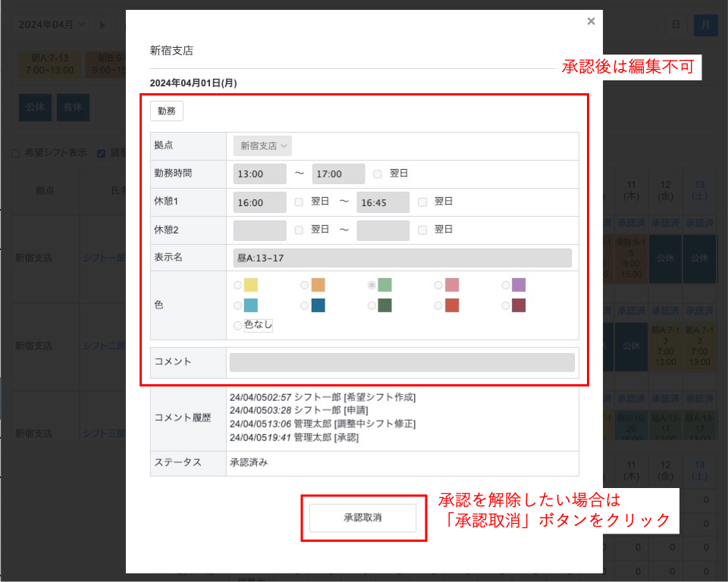Open the 2024年04月 month dropdown
This screenshot has height=582, width=728.
coord(52,25)
